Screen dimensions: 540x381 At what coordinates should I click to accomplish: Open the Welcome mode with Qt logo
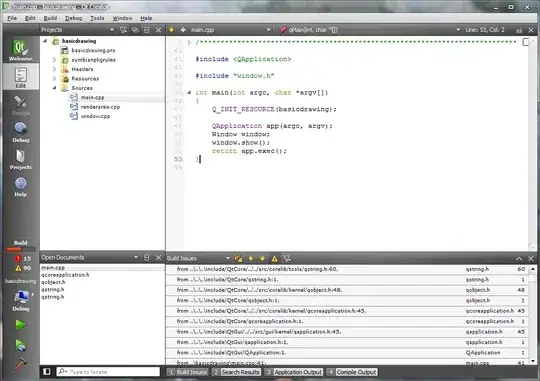point(20,50)
